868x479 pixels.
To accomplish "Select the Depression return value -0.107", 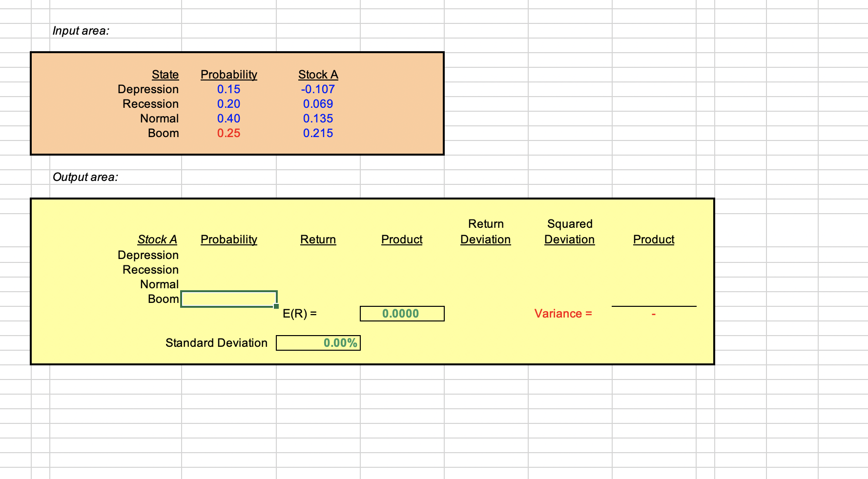I will point(318,89).
